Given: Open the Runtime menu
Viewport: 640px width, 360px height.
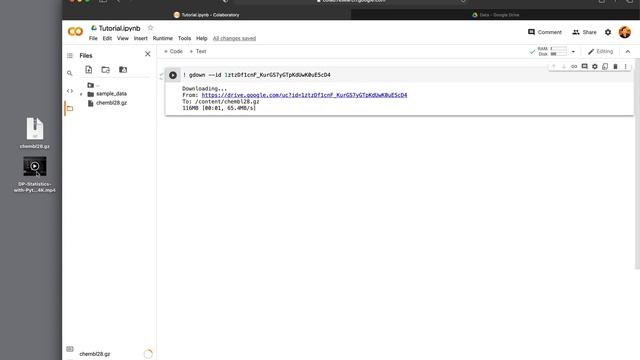Looking at the screenshot, I should coord(162,38).
